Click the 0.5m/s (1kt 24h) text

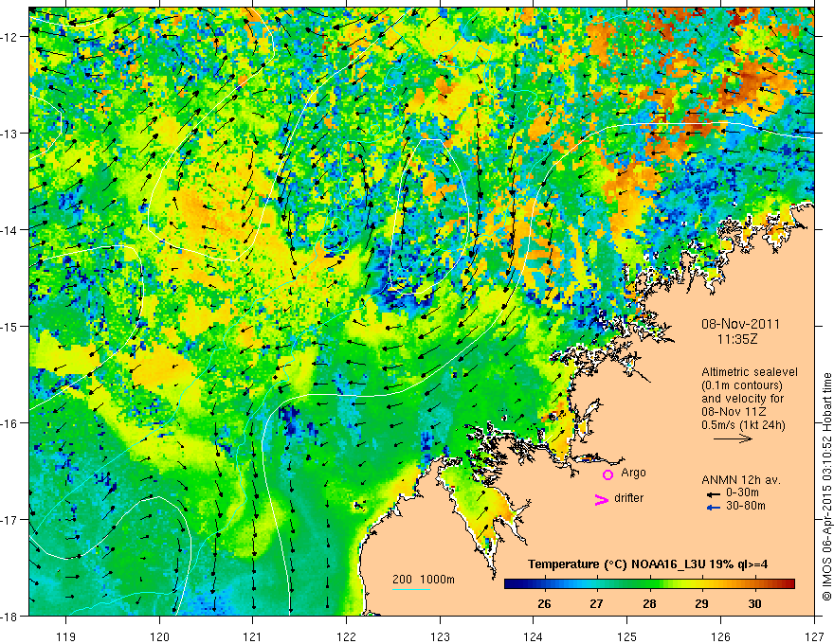click(x=744, y=425)
